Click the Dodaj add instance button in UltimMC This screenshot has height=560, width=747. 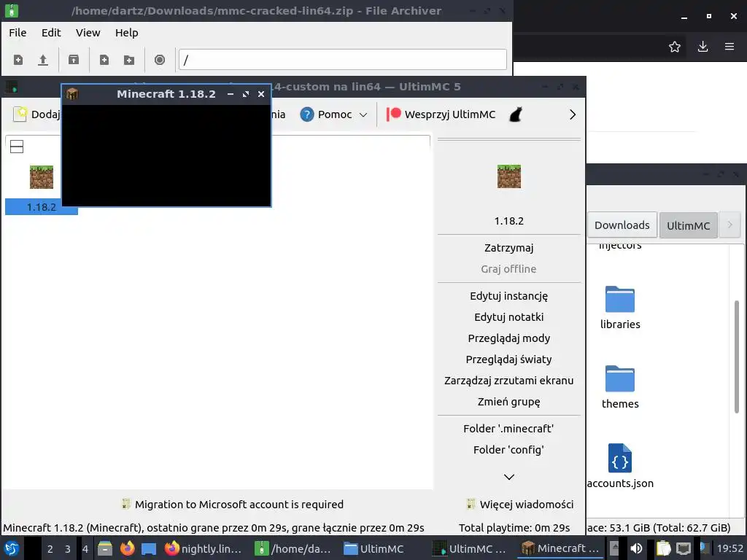pyautogui.click(x=36, y=114)
